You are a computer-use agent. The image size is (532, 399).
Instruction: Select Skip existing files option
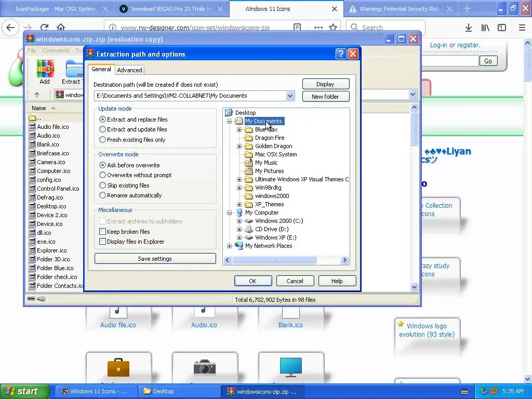click(x=102, y=185)
